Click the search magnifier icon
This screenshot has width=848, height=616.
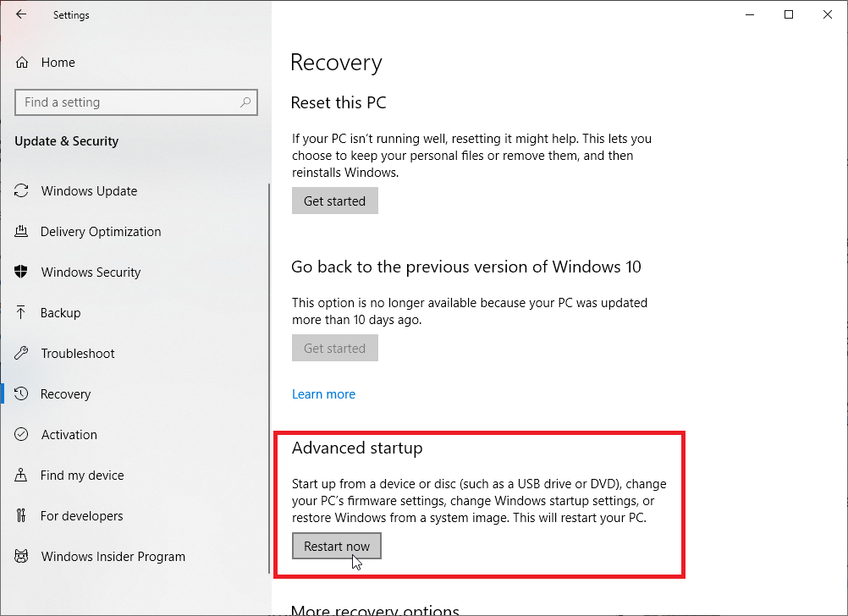pos(245,102)
